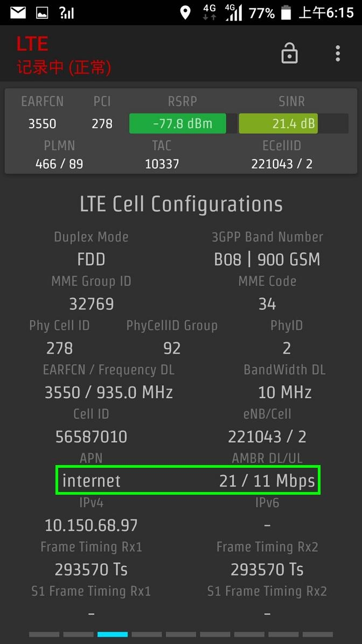The height and width of the screenshot is (644, 362).
Task: Tap the question-mark signal icon
Action: (x=67, y=13)
